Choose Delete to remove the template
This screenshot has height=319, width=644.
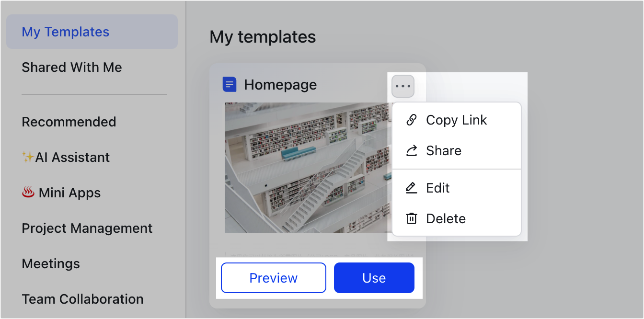tap(446, 218)
